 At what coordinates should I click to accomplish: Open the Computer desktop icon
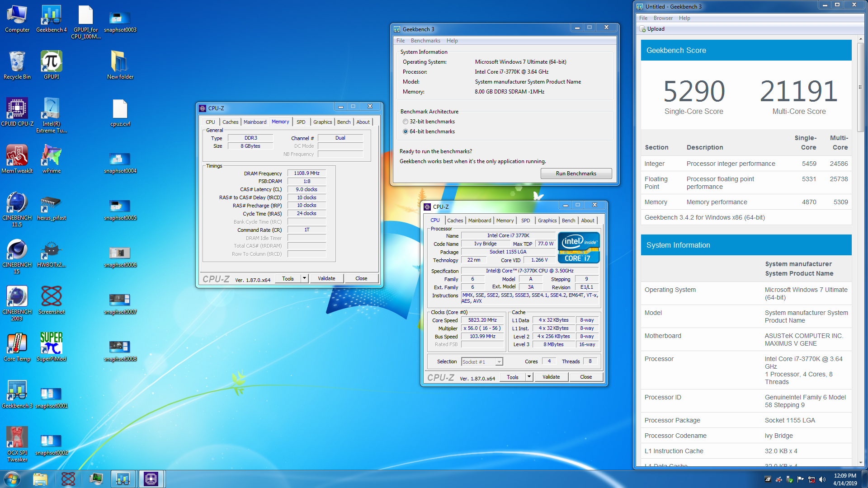coord(17,19)
